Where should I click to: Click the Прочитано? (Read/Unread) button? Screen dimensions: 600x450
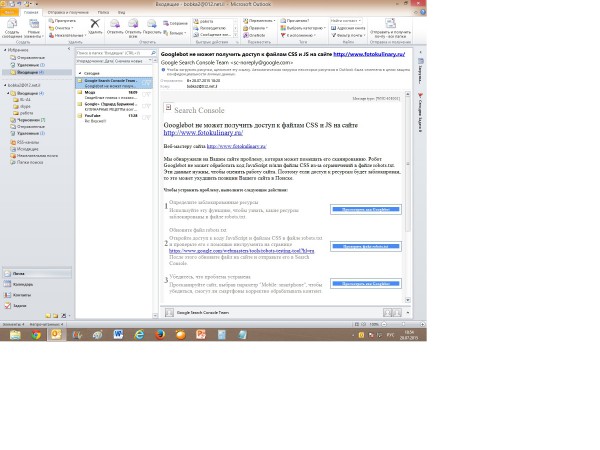tap(295, 21)
